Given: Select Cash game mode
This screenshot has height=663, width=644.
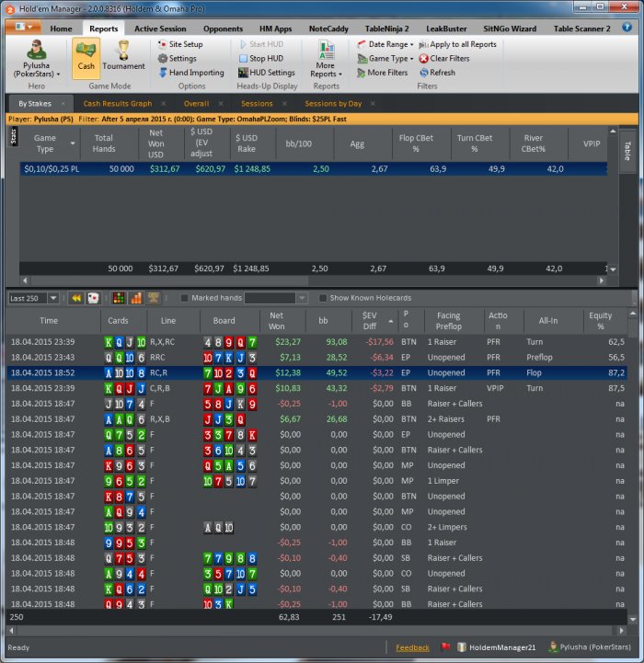Looking at the screenshot, I should pos(86,58).
